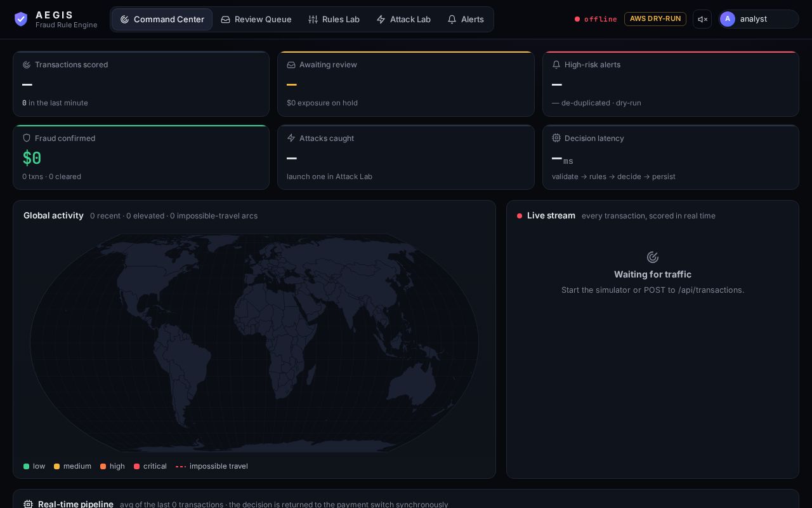Click the "Real-time pipeline" heading

click(75, 504)
